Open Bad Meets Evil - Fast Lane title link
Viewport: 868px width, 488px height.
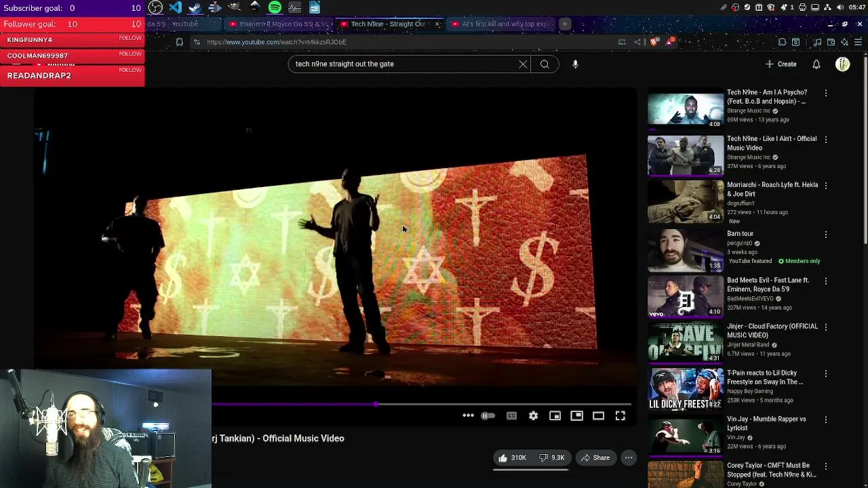768,285
